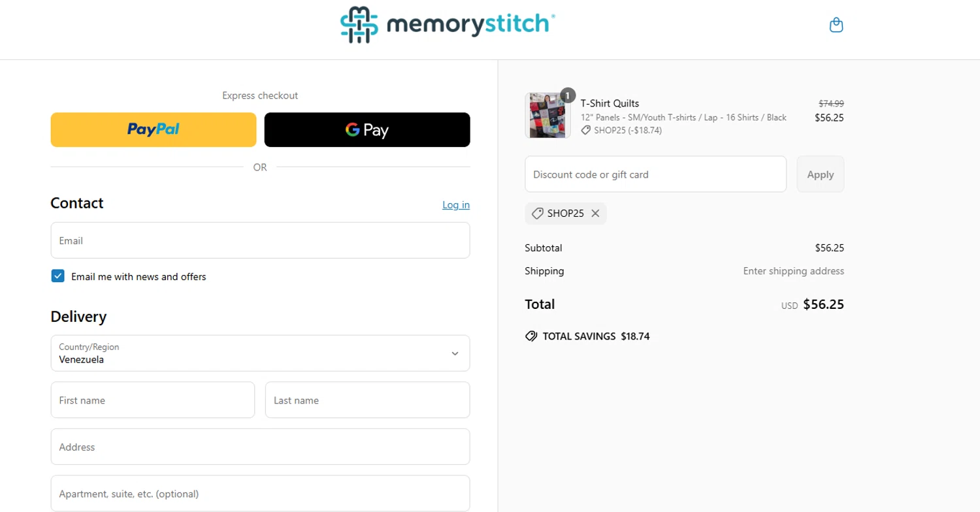Viewport: 980px width, 512px height.
Task: Focus the Apartment, suite, etc. field
Action: [260, 494]
